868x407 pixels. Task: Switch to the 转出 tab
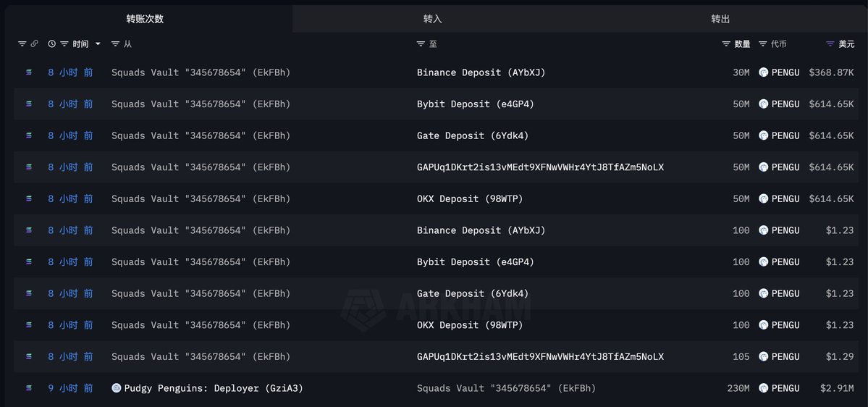(x=721, y=19)
